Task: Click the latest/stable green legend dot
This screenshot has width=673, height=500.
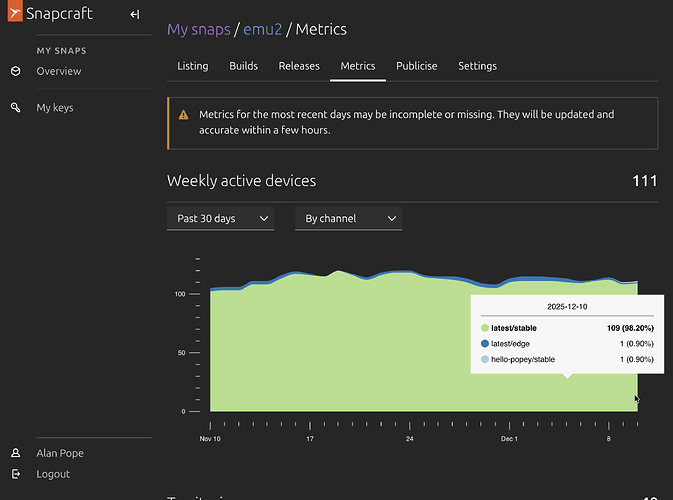Action: [485, 328]
